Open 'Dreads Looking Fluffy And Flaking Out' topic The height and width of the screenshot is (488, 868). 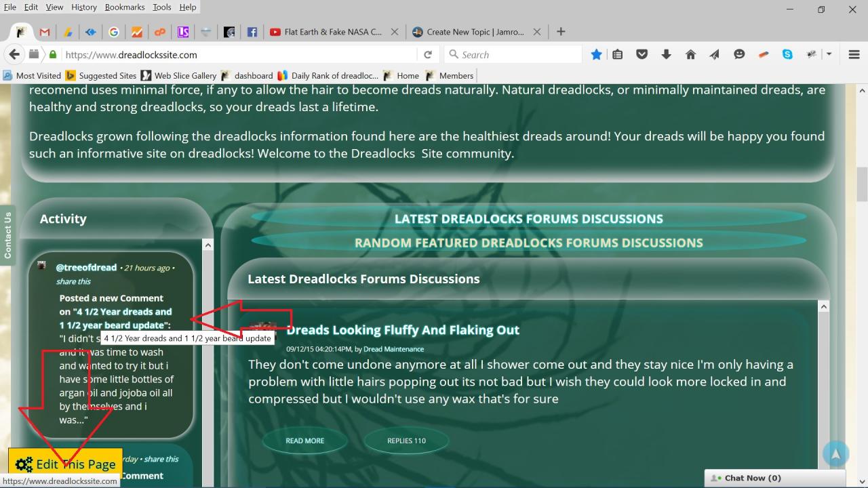tap(403, 330)
